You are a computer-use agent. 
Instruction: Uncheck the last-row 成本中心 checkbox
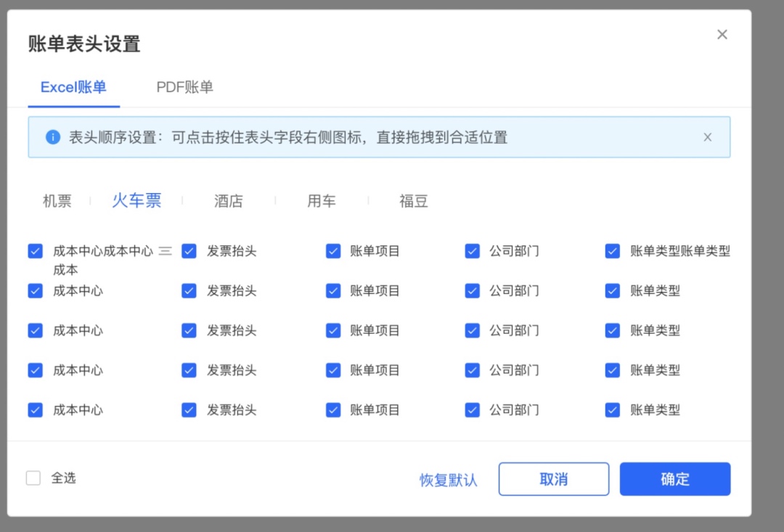tap(36, 410)
